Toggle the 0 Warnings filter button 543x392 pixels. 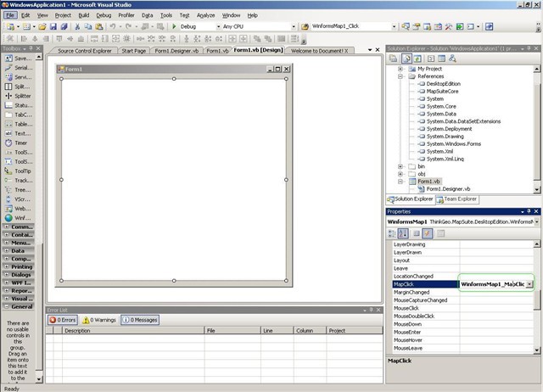(99, 320)
